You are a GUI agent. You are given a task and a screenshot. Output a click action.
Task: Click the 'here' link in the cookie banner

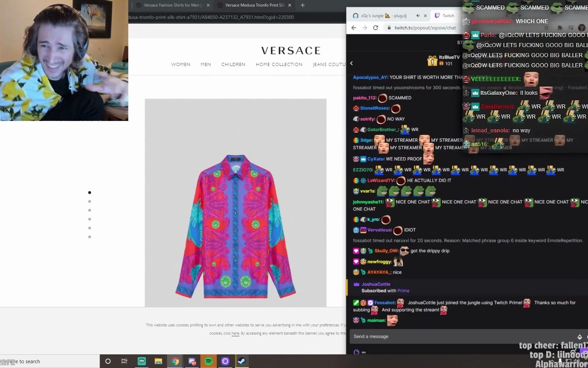(x=235, y=333)
